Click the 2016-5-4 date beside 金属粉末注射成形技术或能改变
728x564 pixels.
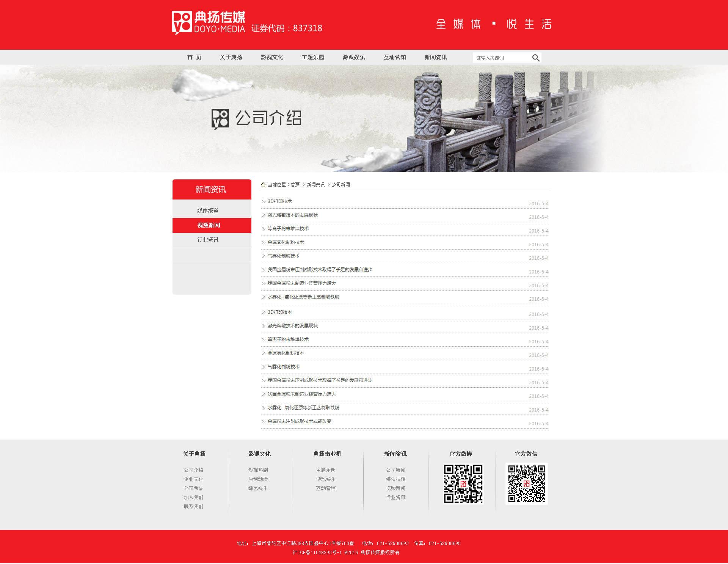pos(538,424)
